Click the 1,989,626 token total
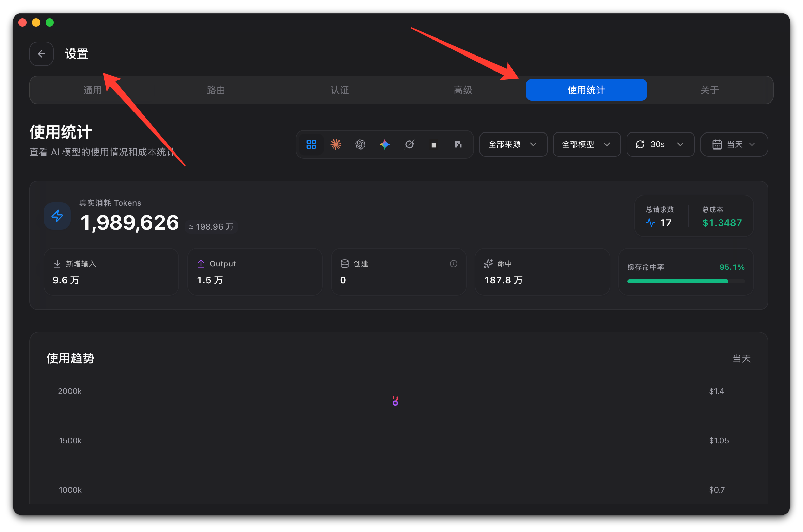 pos(129,223)
